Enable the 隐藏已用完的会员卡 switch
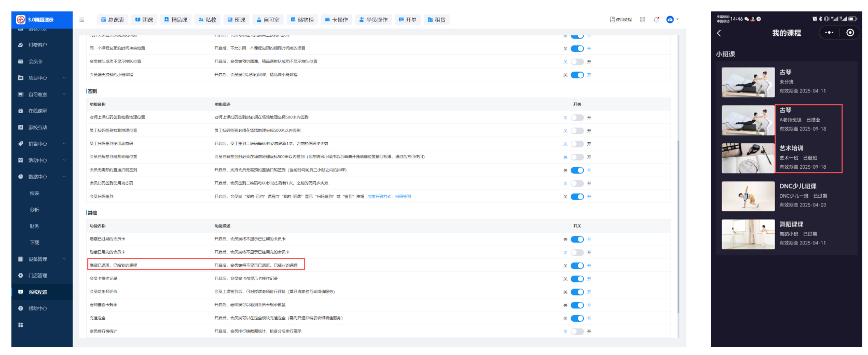This screenshot has height=355, width=868. click(x=577, y=253)
